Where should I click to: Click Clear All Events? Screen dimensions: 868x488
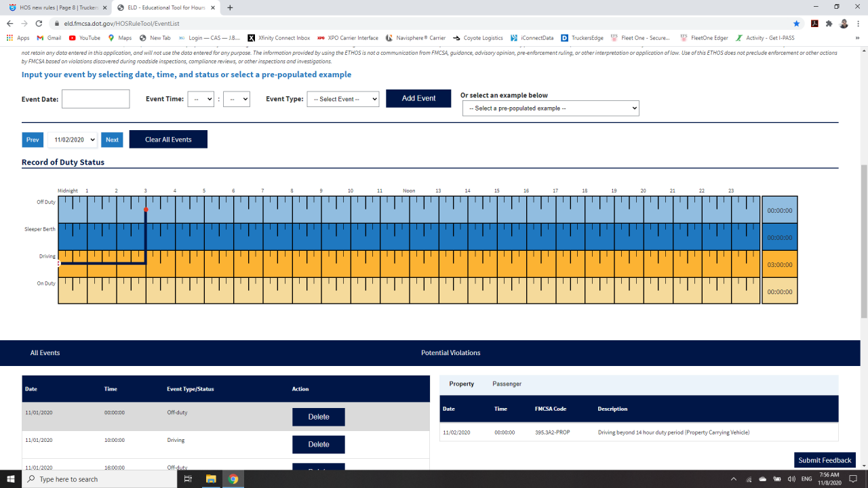168,140
